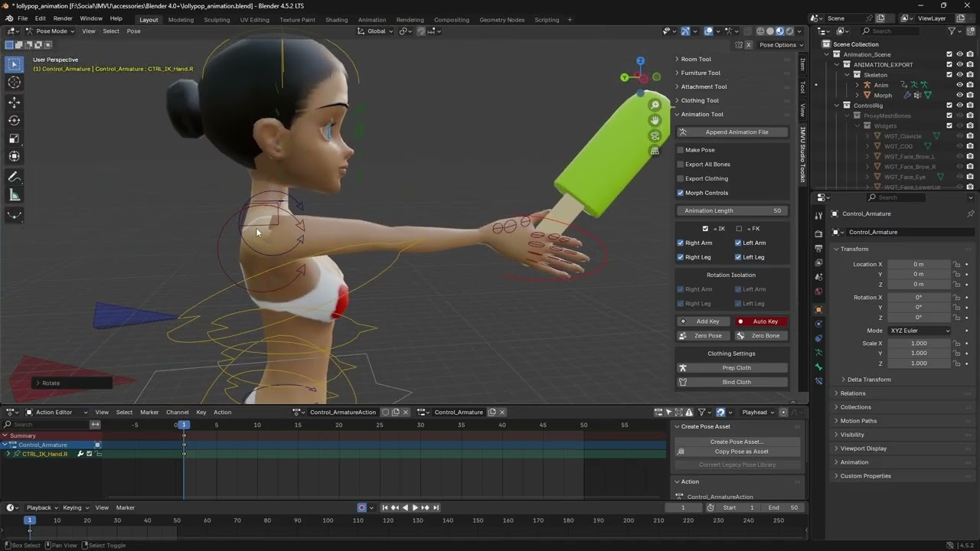Click the viewport pan hand gizmo
980x551 pixels.
pyautogui.click(x=655, y=120)
